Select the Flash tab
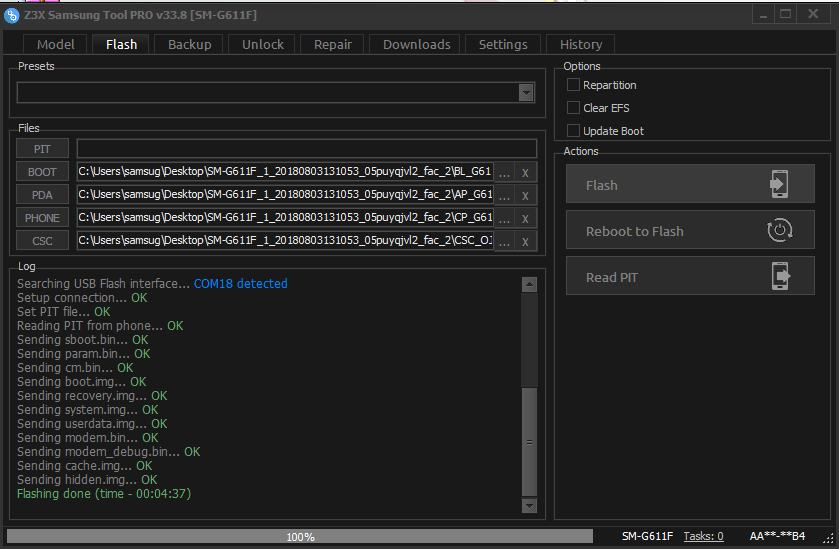The image size is (839, 549). [121, 44]
